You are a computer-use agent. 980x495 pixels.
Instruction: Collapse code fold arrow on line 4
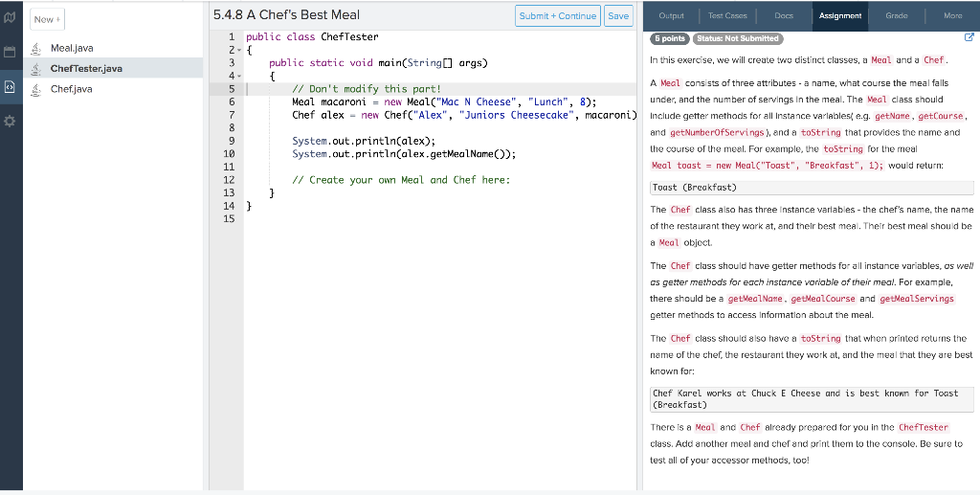click(240, 77)
